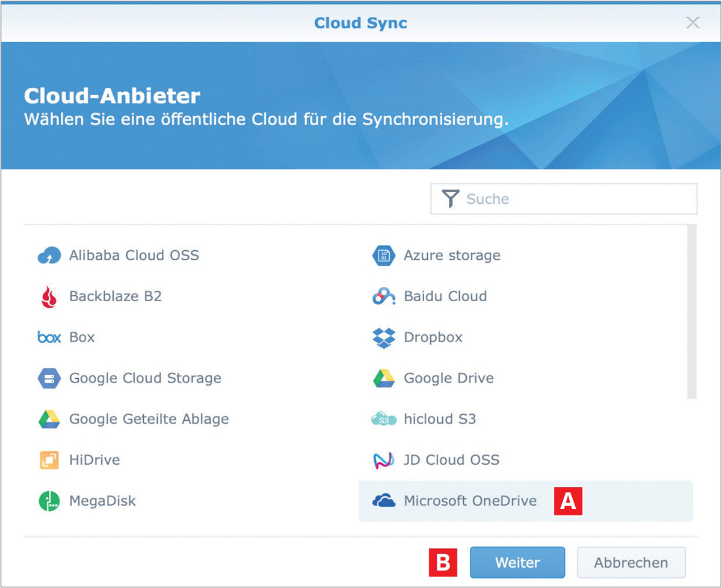Click the filter funnel icon in search
Screen dimensions: 722x588
click(451, 199)
